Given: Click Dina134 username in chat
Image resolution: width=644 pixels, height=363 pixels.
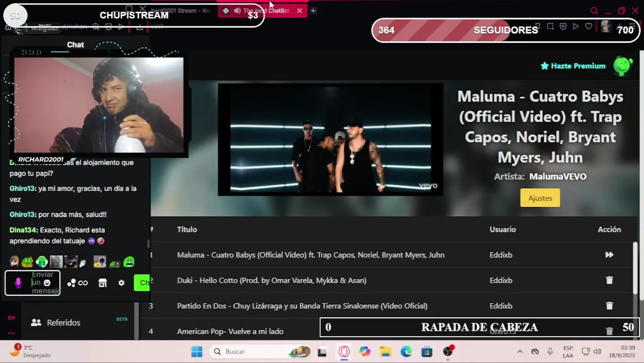Looking at the screenshot, I should point(24,230).
